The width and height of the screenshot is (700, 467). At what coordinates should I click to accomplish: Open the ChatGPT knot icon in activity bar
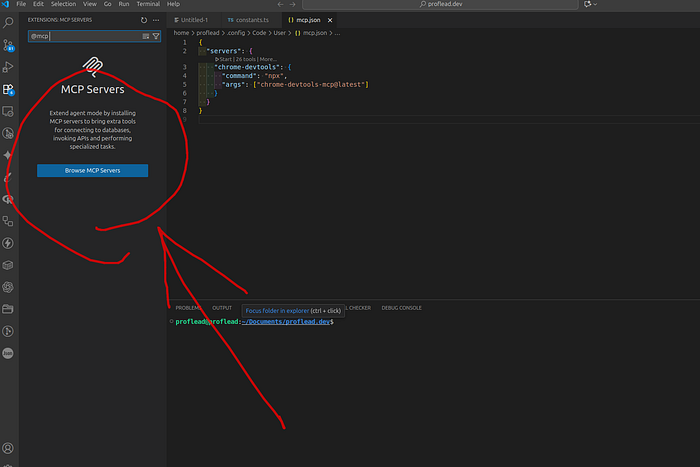tap(8, 287)
